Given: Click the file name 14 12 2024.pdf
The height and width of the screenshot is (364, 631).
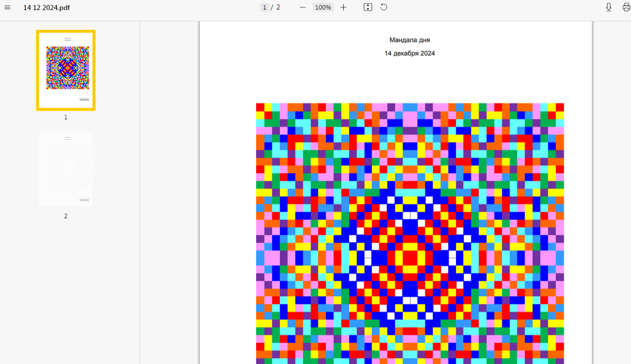Looking at the screenshot, I should 46,8.
